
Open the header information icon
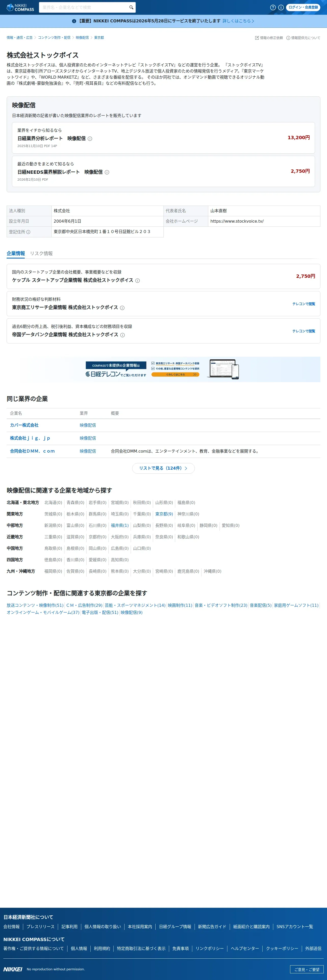(x=281, y=7)
